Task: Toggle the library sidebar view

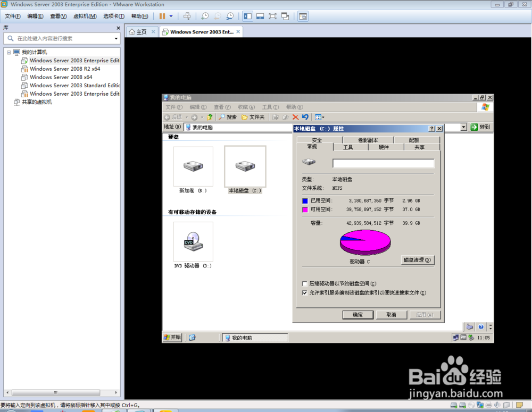Action: [248, 16]
